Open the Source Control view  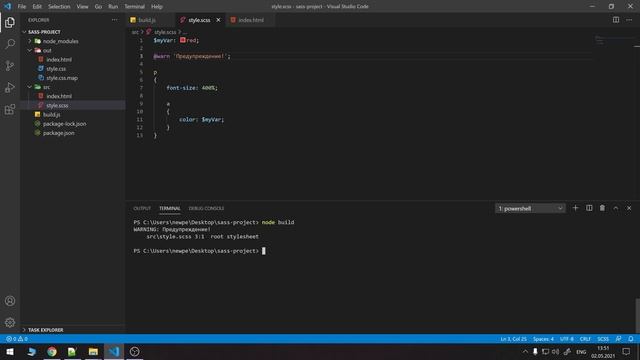(10, 66)
